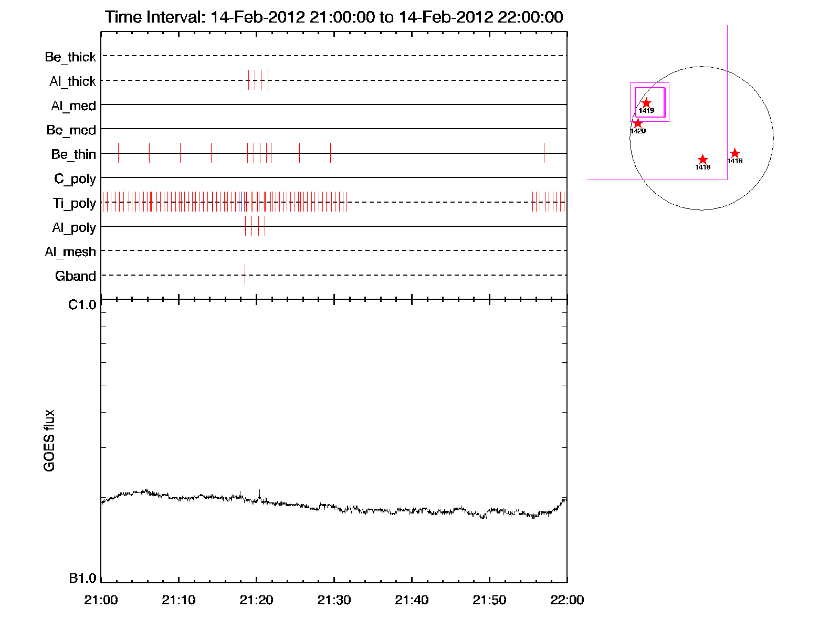Screen dimensions: 840x630
Task: Click the lone red Gband exposure marker
Action: tap(245, 275)
